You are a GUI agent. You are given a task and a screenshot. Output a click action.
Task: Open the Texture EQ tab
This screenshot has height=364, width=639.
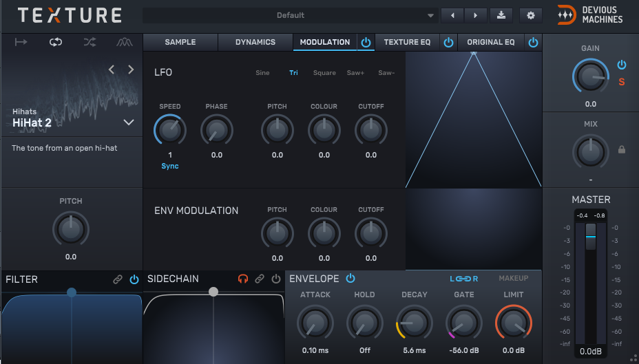pyautogui.click(x=407, y=43)
